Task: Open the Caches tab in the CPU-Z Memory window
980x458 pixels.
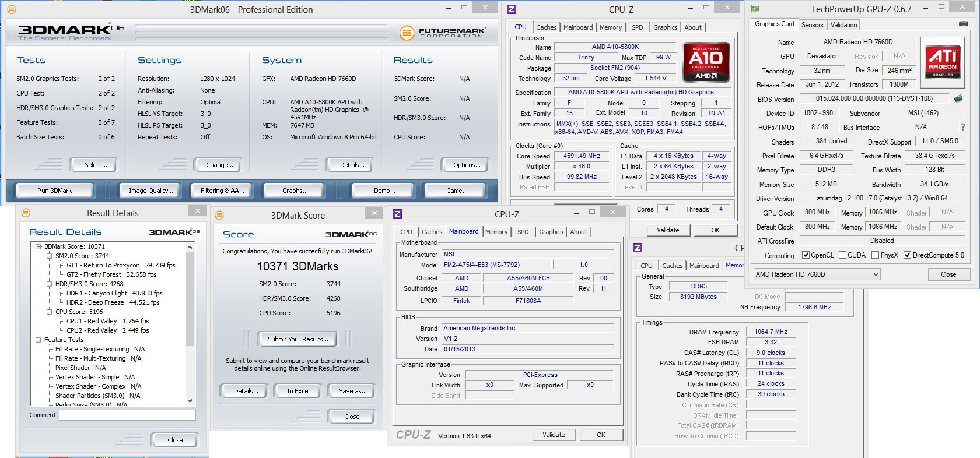Action: [x=673, y=266]
